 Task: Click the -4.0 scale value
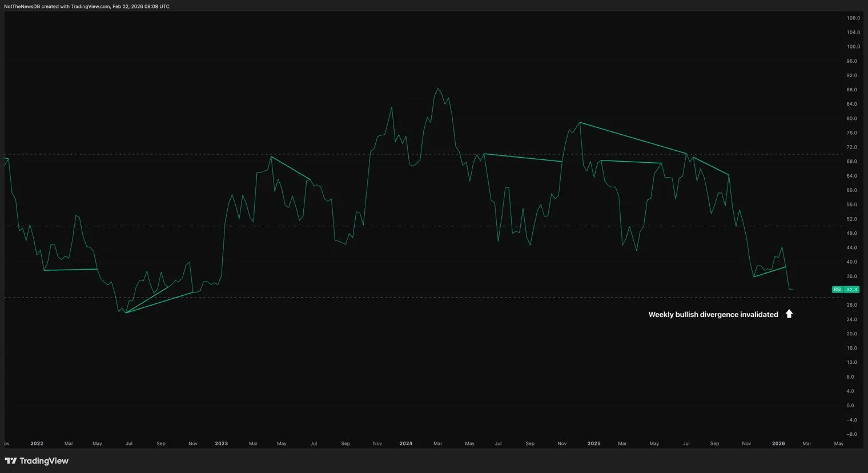pos(851,420)
